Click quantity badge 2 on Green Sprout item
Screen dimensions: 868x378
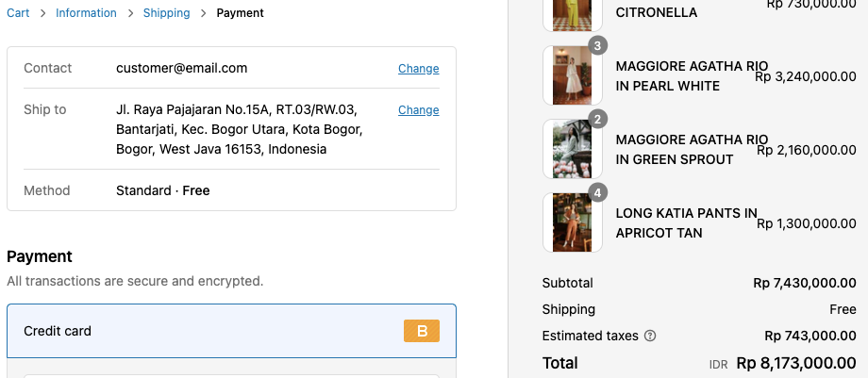597,119
